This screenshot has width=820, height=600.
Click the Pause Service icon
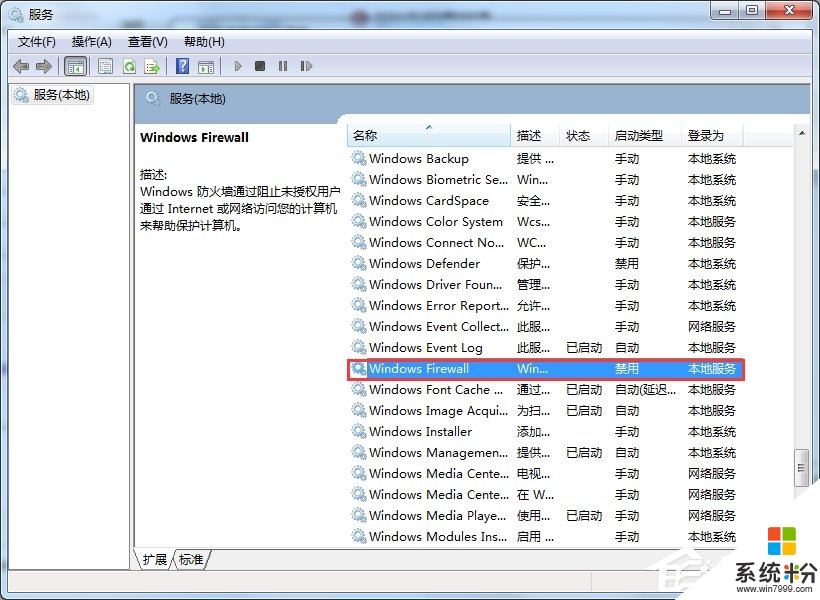[283, 66]
